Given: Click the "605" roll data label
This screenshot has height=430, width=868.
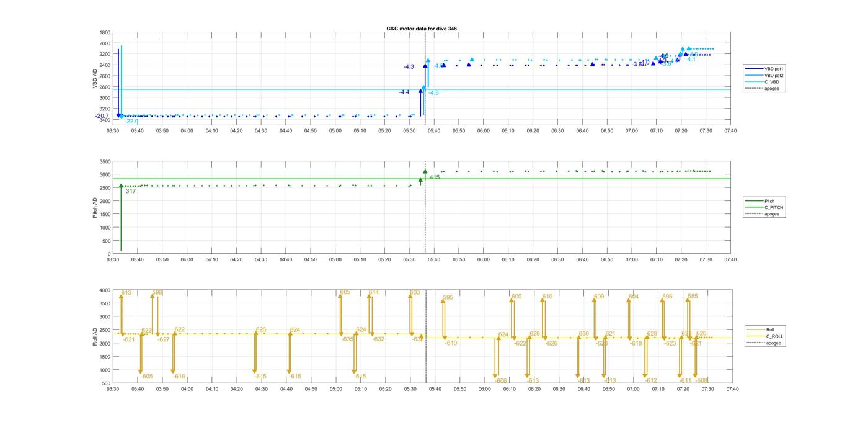Looking at the screenshot, I should tap(345, 292).
